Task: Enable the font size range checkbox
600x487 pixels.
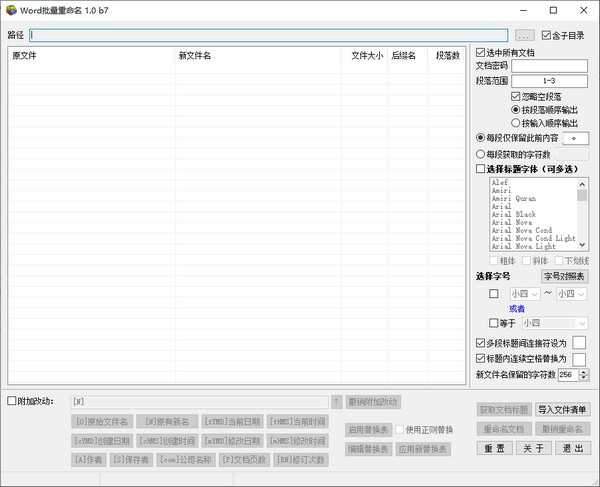Action: tap(494, 294)
